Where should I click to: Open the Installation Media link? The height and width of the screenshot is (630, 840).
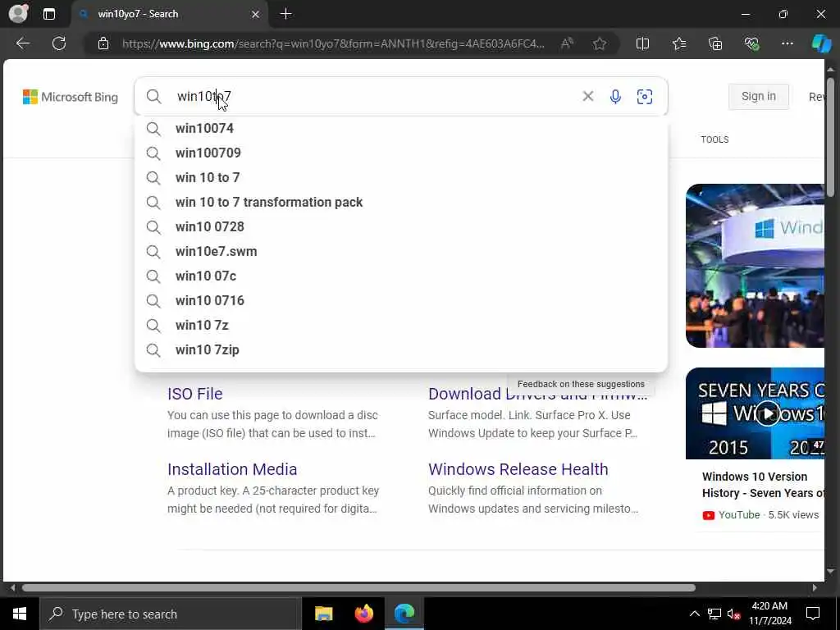tap(232, 469)
